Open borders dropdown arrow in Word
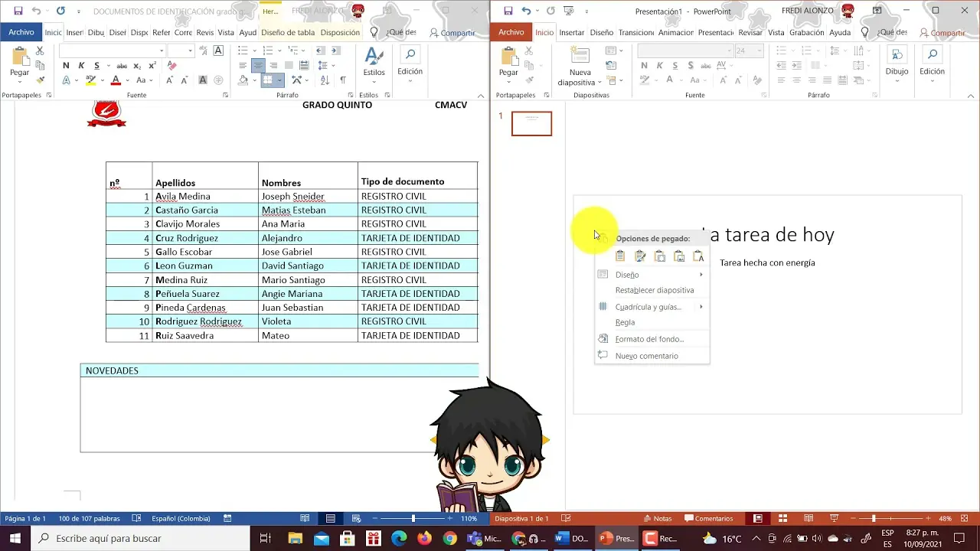The image size is (980, 551). tap(279, 80)
